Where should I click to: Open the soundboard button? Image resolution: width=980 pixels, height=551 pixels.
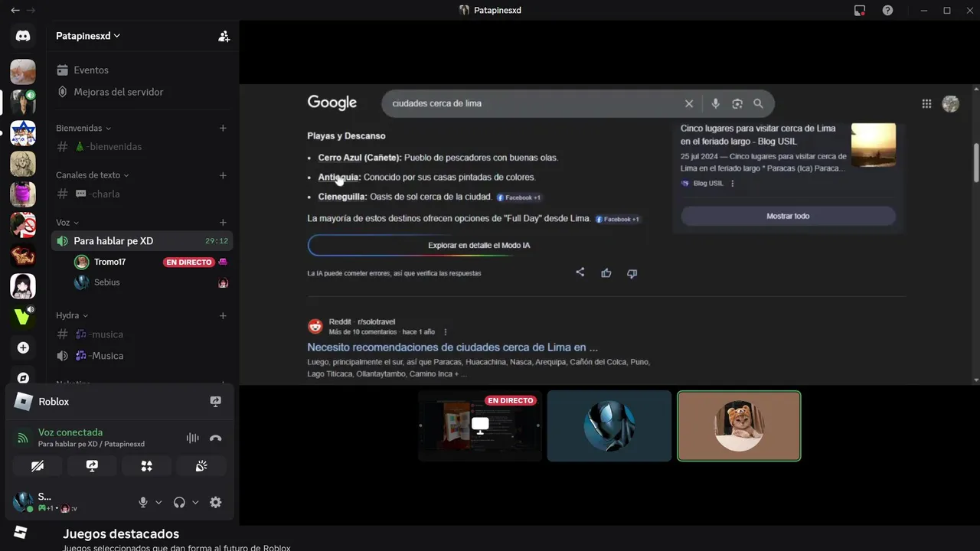[x=201, y=466]
